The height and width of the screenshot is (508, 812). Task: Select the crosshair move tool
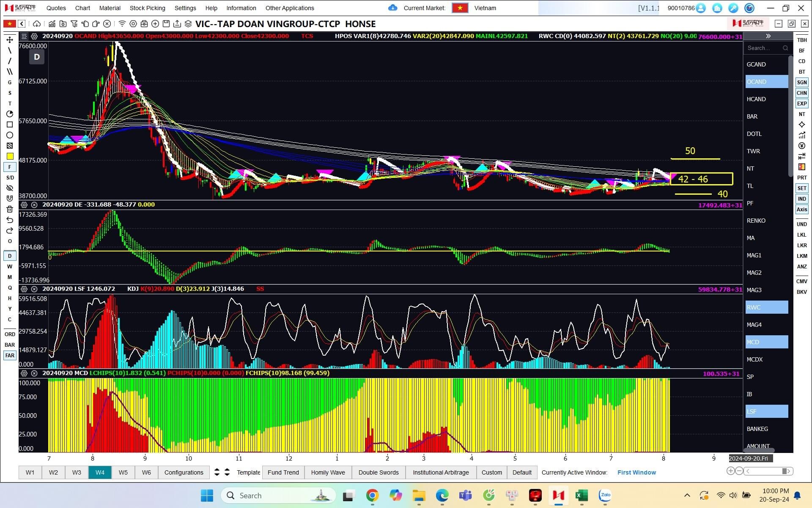(10, 40)
